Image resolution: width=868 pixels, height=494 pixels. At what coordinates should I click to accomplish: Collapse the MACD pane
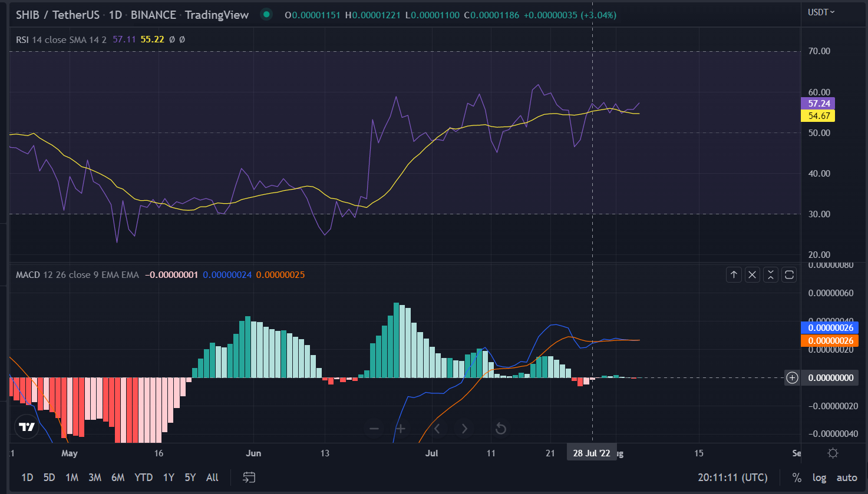pos(771,274)
